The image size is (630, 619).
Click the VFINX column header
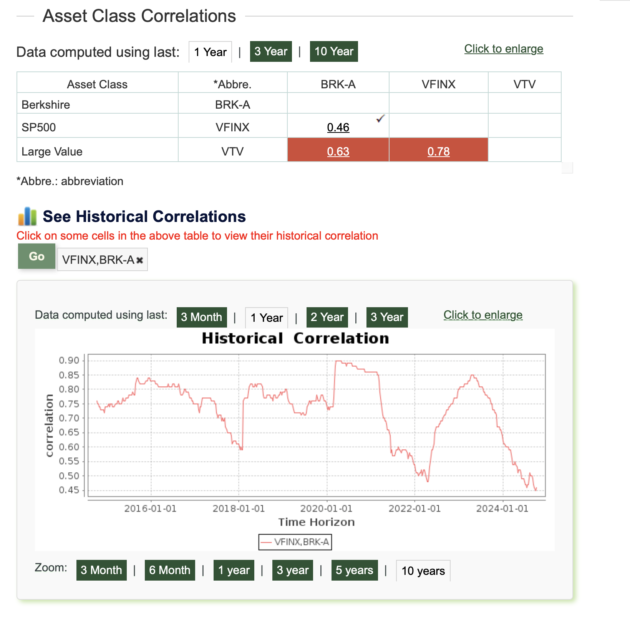[x=438, y=84]
